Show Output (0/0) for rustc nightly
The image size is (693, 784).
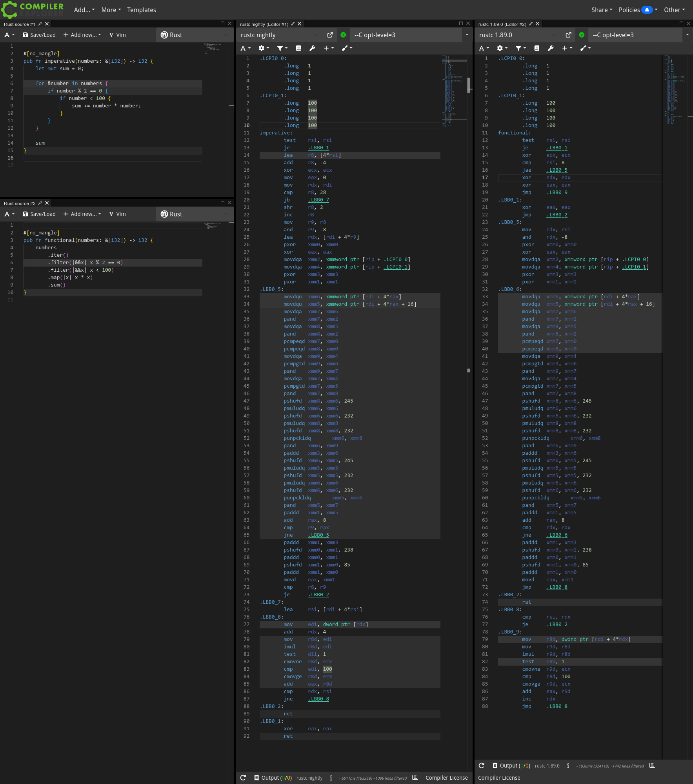coord(273,778)
